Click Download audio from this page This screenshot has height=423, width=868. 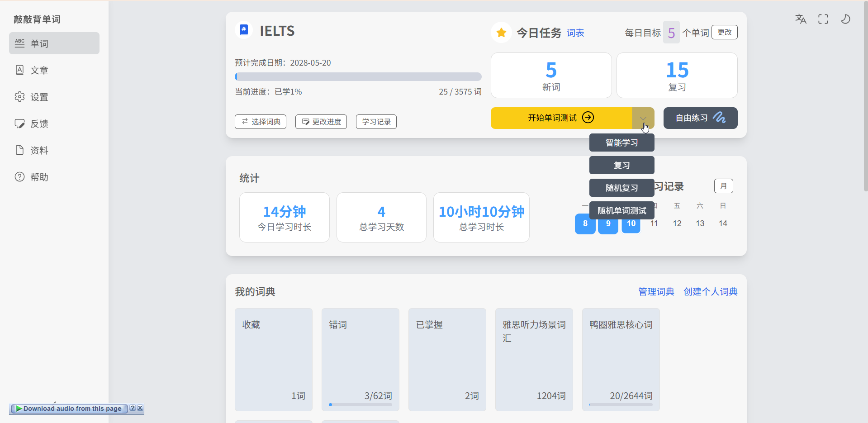pyautogui.click(x=69, y=409)
